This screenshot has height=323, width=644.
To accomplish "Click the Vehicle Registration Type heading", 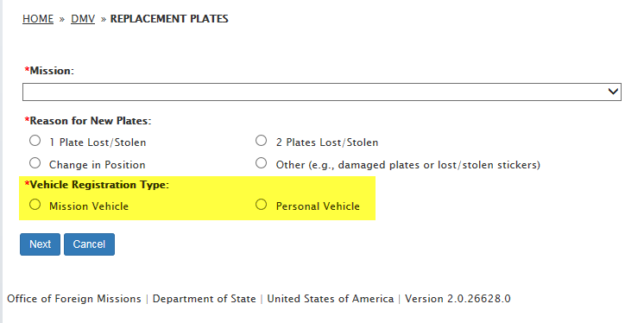I will pyautogui.click(x=97, y=185).
